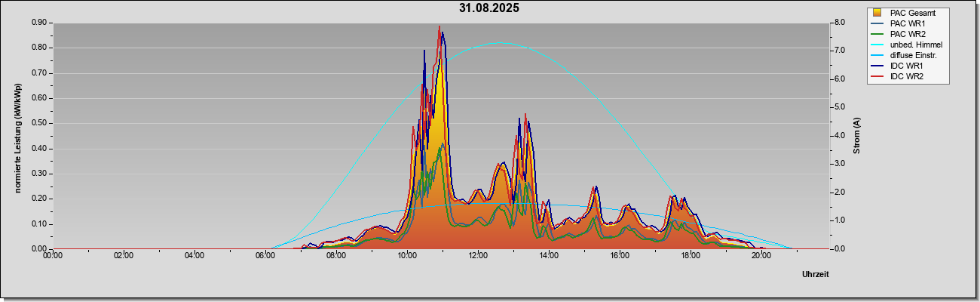980x302 pixels.
Task: Click the Strom (A) axis title
Action: [856, 136]
